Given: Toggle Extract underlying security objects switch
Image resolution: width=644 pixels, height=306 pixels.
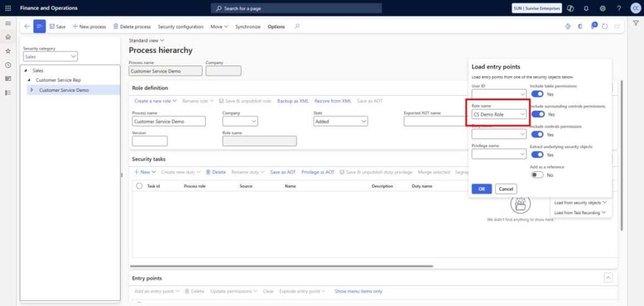Looking at the screenshot, I should coord(538,155).
